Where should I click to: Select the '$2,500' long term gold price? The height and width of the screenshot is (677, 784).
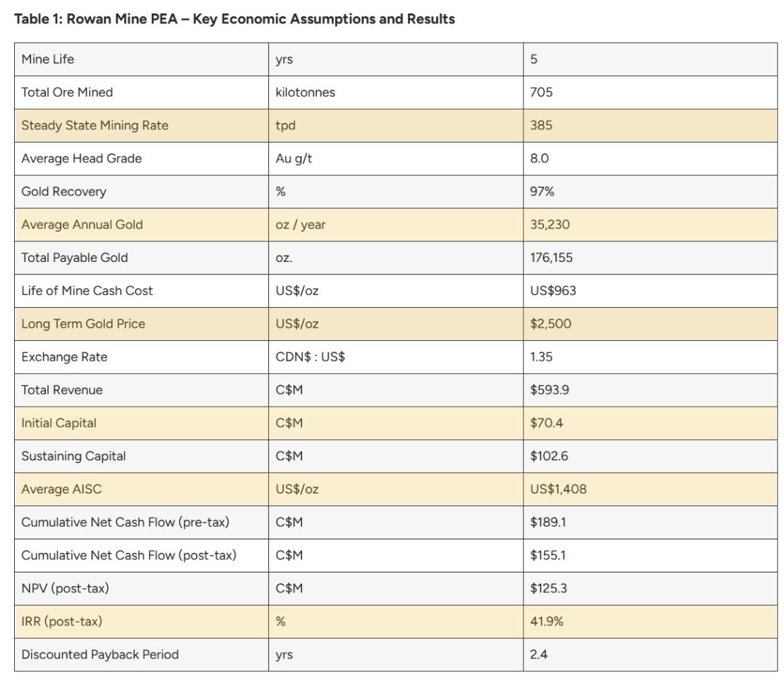pos(550,324)
